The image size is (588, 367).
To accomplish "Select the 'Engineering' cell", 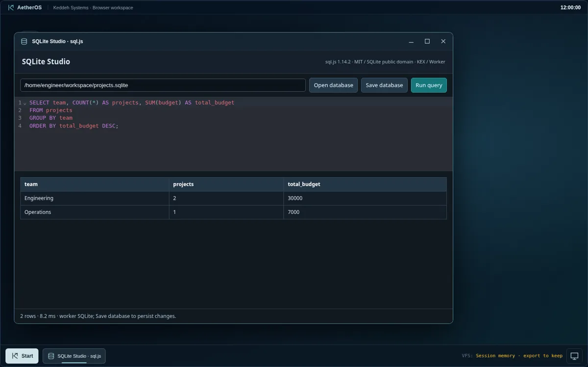I will [x=95, y=198].
